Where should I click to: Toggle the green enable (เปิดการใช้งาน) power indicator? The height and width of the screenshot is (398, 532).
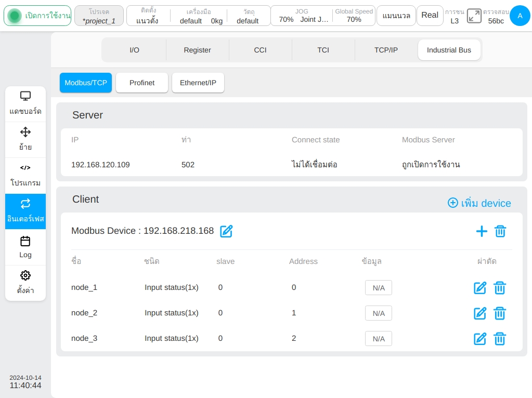click(x=15, y=16)
